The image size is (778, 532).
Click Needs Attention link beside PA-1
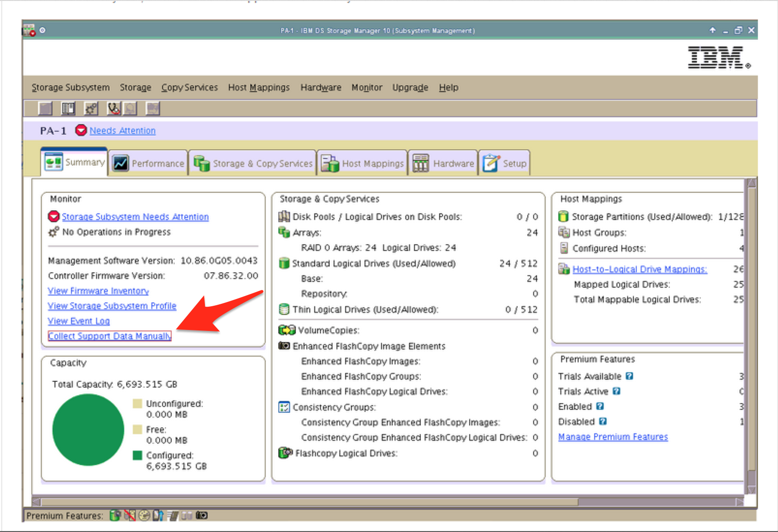pos(123,130)
